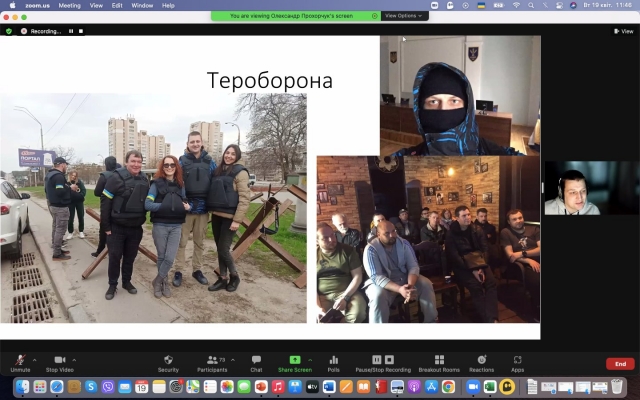
Task: Click the Ukrainian flag input source icon
Action: coord(481,5)
